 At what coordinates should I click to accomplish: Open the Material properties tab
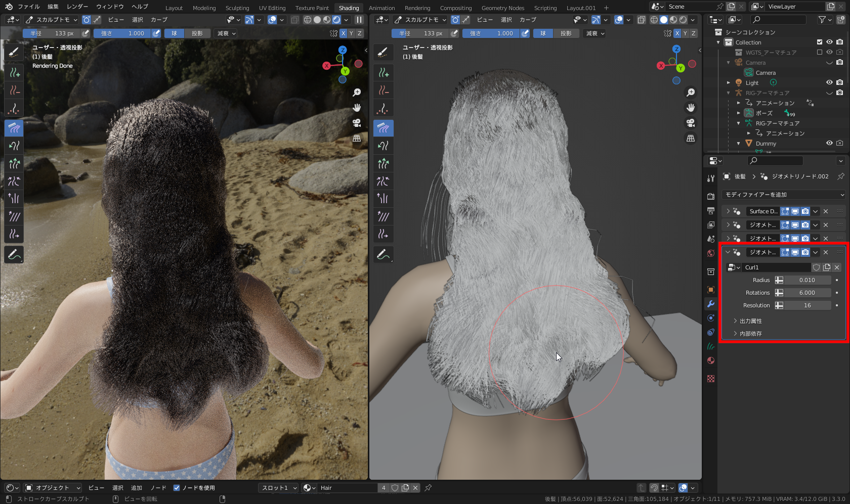click(x=711, y=360)
